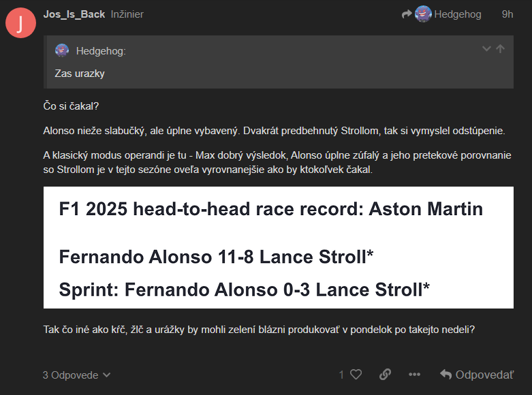Click the quoted text Zas urazky
532x395 pixels.
[x=80, y=73]
